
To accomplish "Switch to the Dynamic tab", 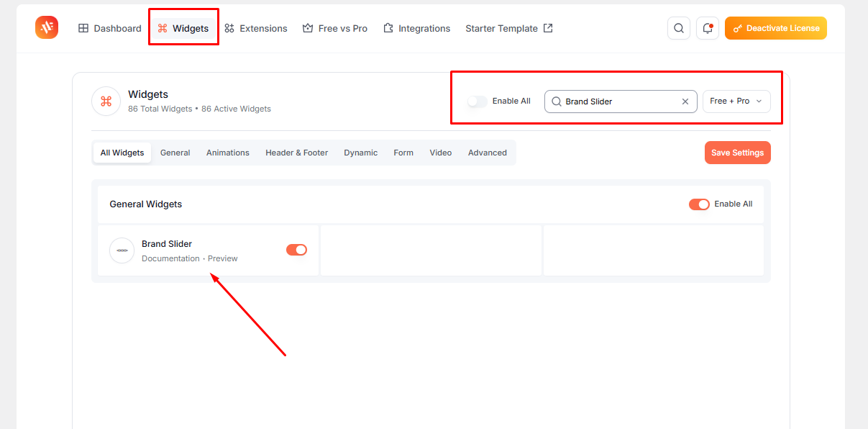I will pyautogui.click(x=360, y=153).
